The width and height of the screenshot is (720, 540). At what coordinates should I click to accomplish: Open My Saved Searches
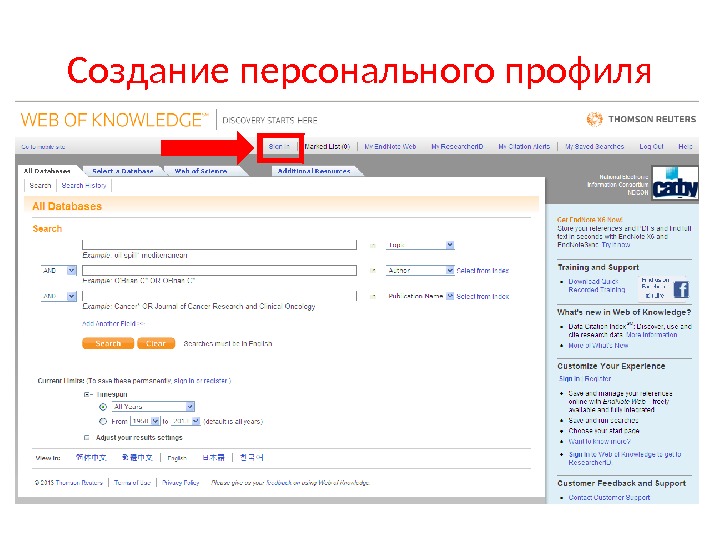(x=595, y=146)
